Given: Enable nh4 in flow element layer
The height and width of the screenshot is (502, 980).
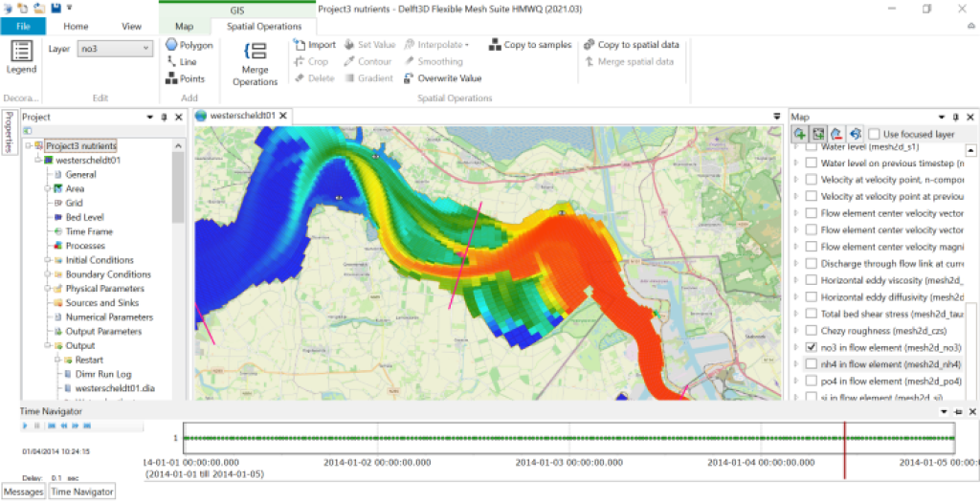Looking at the screenshot, I should 812,364.
